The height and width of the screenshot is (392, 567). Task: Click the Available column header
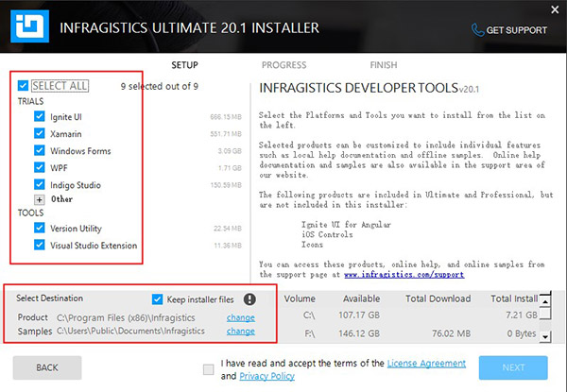pos(361,298)
